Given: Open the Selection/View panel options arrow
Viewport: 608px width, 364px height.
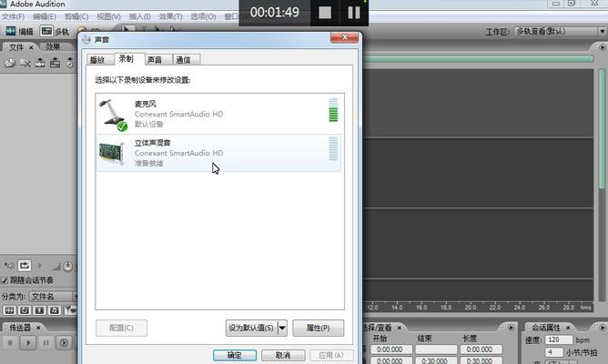Looking at the screenshot, I should 511,328.
